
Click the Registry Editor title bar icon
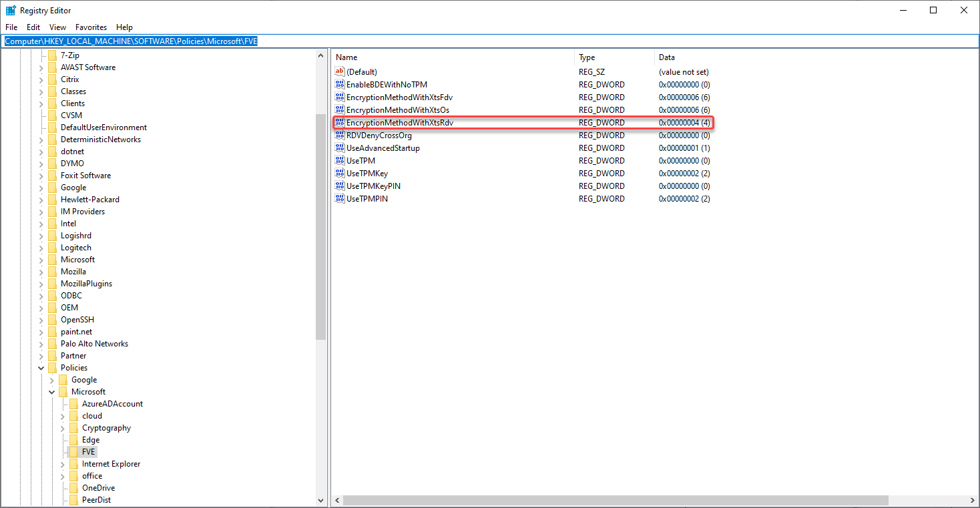pos(11,10)
